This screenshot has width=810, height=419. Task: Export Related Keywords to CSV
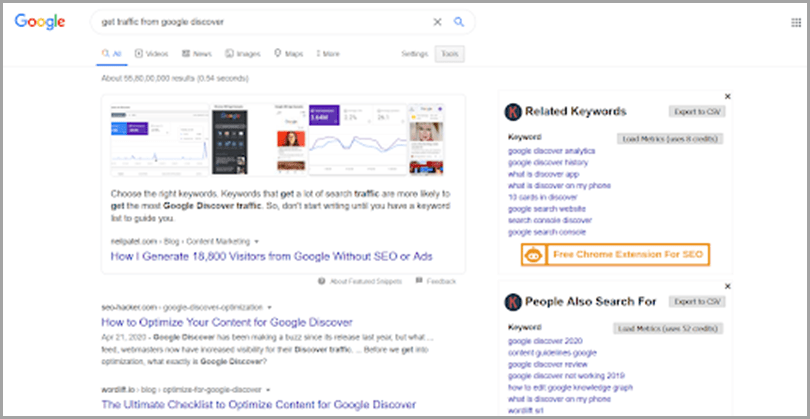[697, 112]
